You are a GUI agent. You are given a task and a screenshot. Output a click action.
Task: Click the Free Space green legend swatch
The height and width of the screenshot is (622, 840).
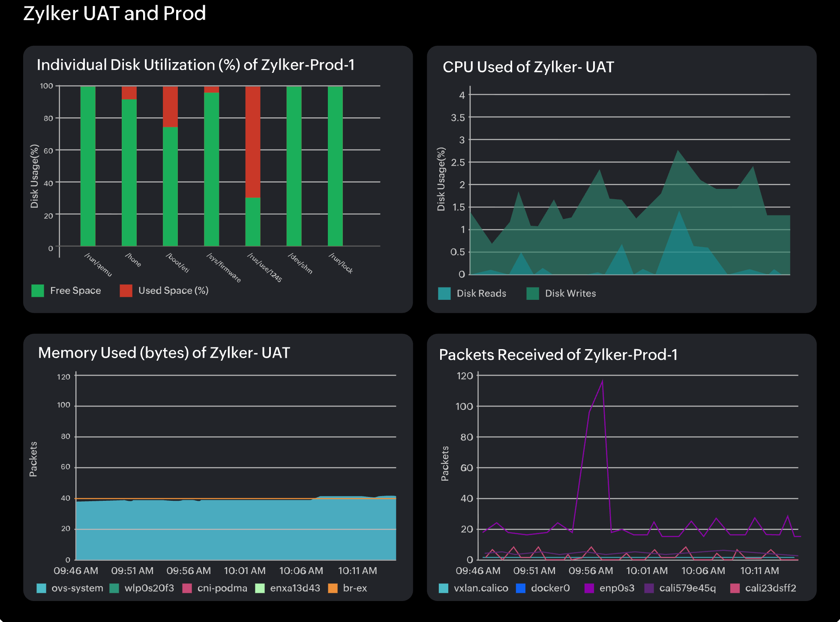[x=38, y=291]
